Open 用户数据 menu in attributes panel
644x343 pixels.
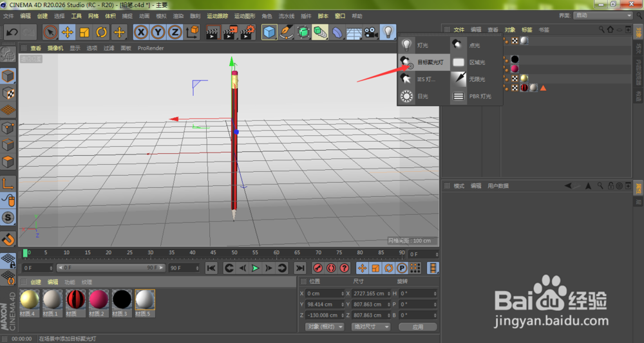point(498,186)
